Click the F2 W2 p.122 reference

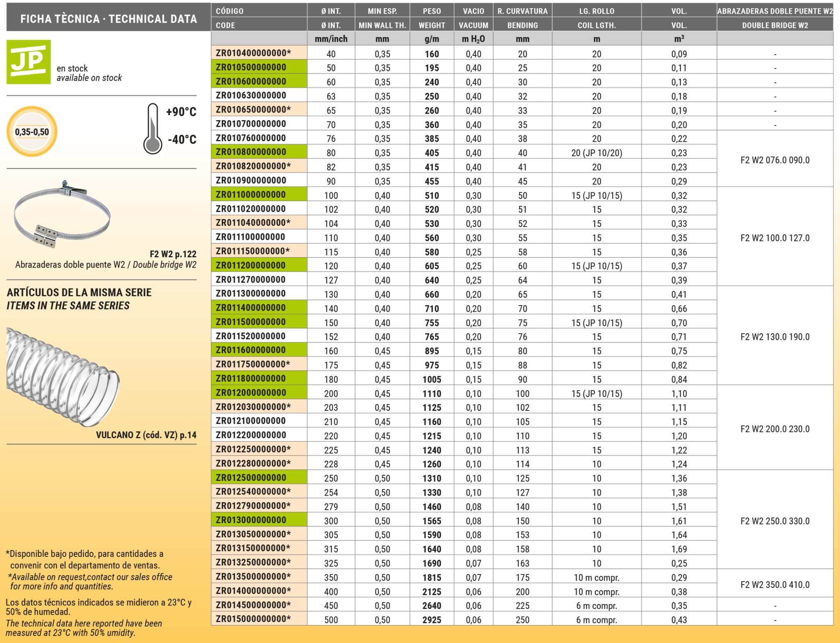click(173, 254)
